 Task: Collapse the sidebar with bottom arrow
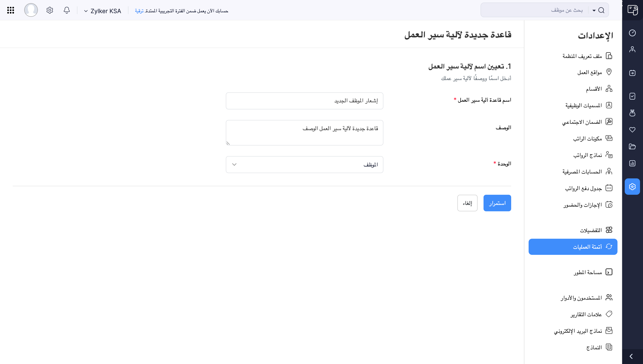tap(631, 356)
